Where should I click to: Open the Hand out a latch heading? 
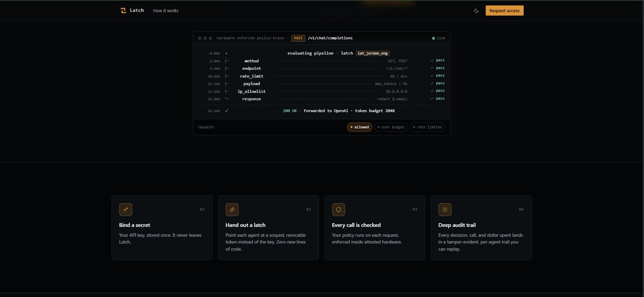245,225
